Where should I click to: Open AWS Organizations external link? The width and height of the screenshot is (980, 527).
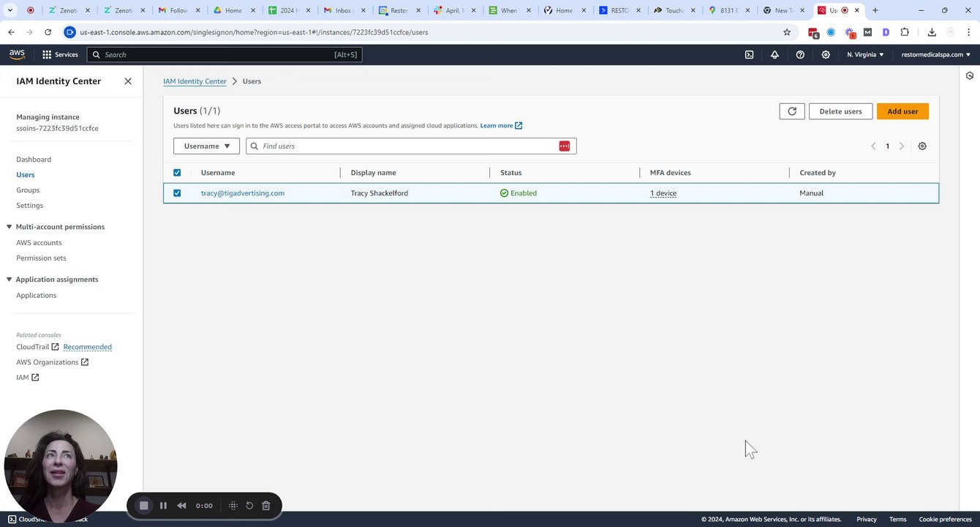coord(52,362)
